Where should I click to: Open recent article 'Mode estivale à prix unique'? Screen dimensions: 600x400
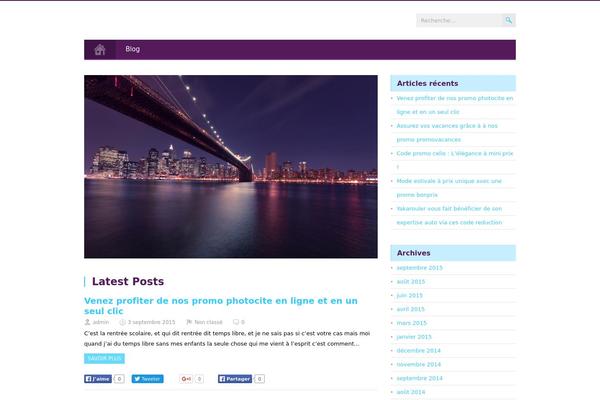(x=449, y=188)
